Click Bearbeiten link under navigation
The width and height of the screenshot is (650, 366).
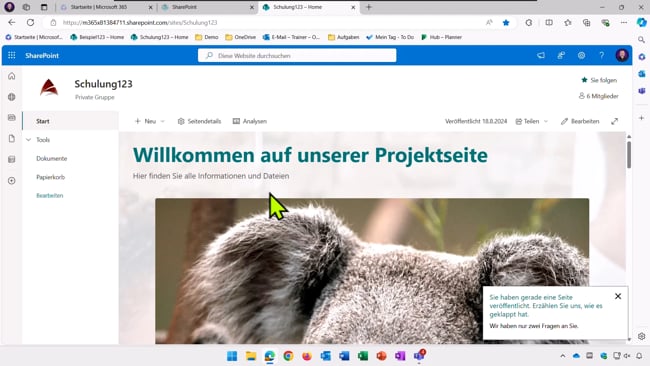(50, 195)
